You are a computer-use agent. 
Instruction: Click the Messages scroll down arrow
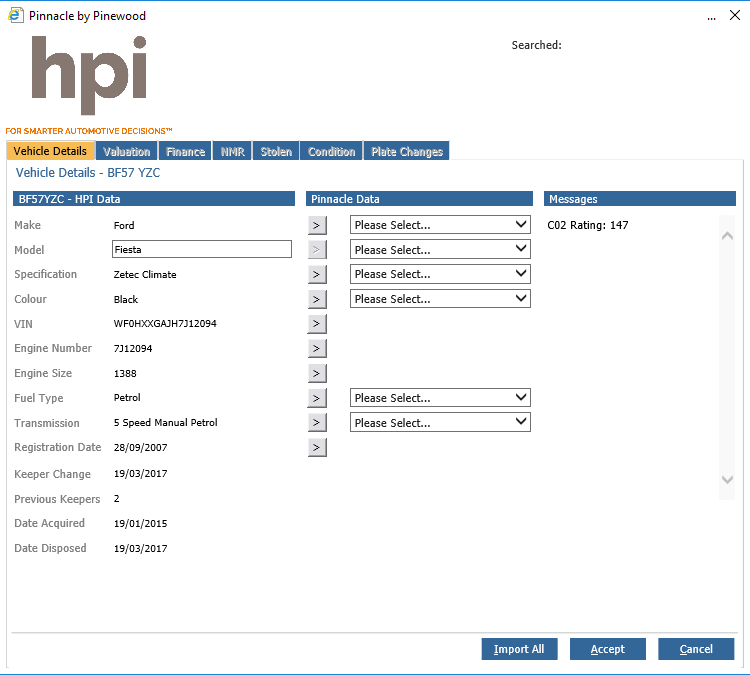coord(727,479)
